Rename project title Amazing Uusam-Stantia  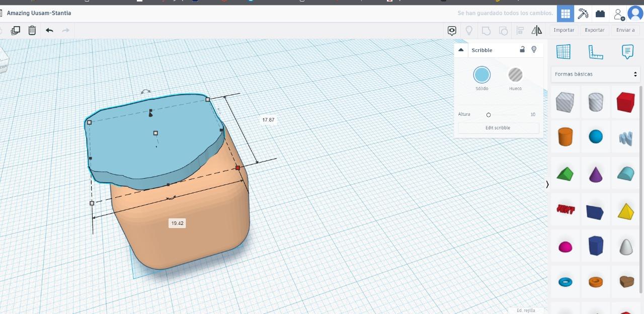point(39,13)
